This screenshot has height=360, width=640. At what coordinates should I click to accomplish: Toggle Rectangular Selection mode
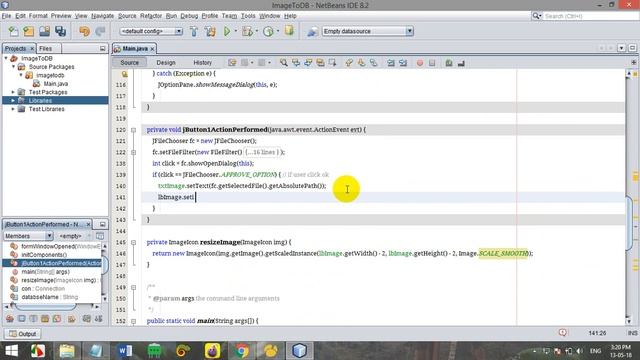coord(333,62)
